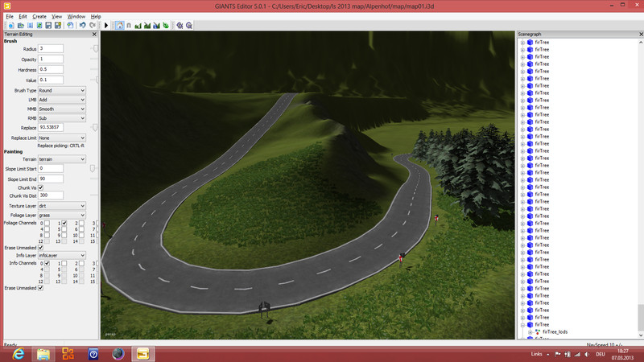644x362 pixels.
Task: Uncheck Foliage Channel 1 checkbox
Action: [64, 224]
